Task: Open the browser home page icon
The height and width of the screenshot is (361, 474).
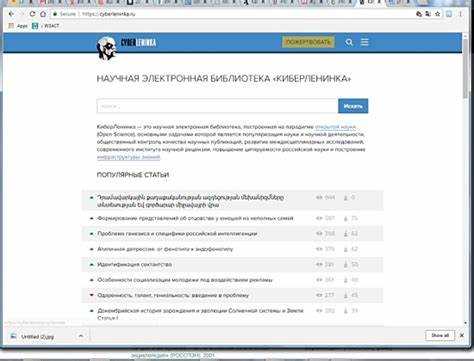Action: pos(43,14)
